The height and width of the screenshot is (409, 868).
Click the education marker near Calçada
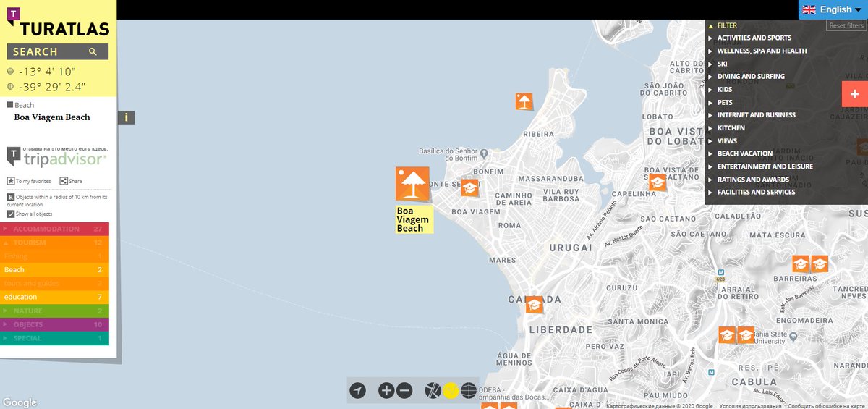pos(535,305)
